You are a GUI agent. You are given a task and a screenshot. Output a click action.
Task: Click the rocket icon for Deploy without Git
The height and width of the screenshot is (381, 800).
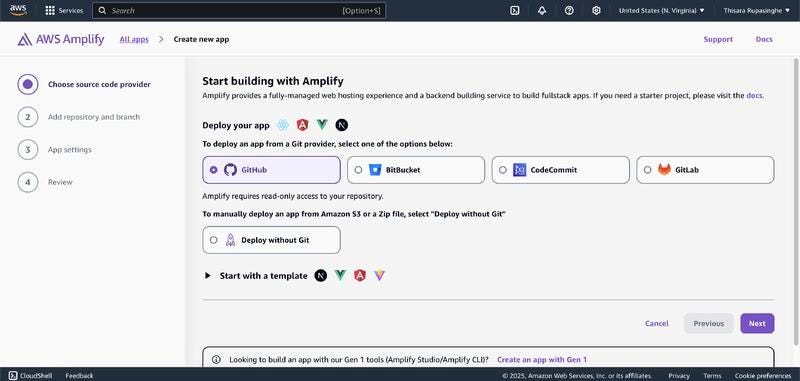231,240
